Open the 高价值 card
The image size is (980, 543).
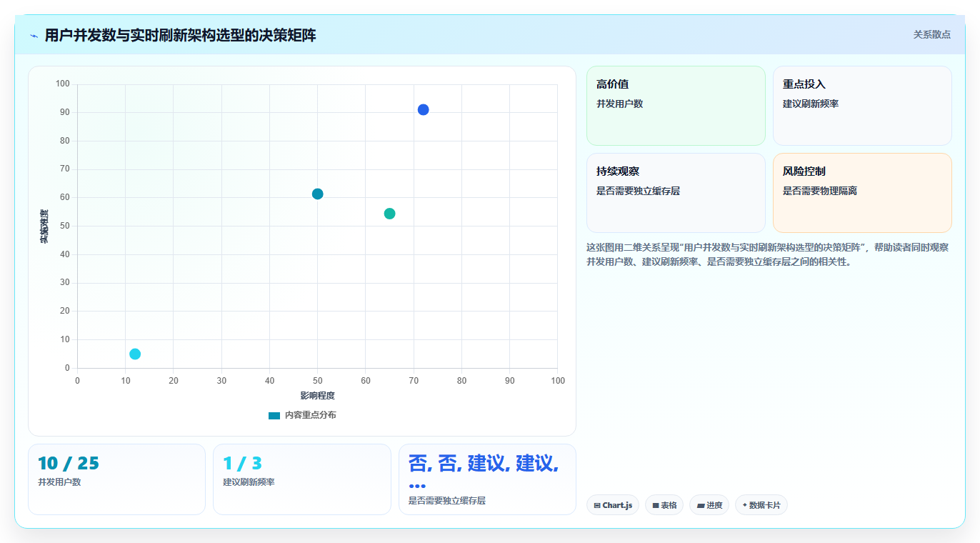click(676, 106)
